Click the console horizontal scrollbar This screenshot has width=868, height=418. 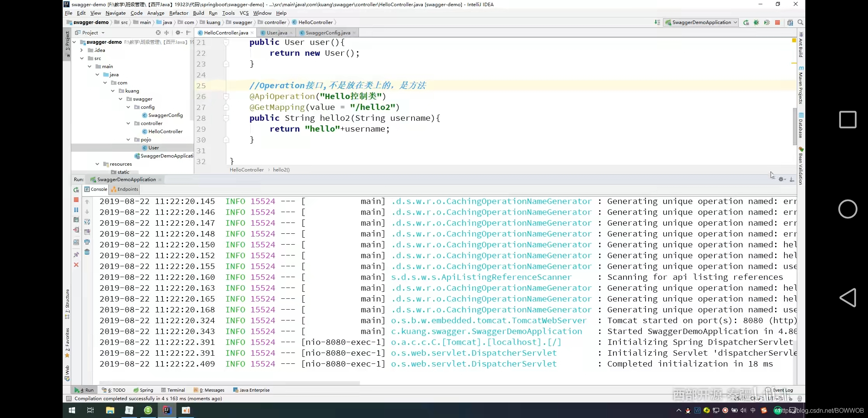tap(230, 383)
